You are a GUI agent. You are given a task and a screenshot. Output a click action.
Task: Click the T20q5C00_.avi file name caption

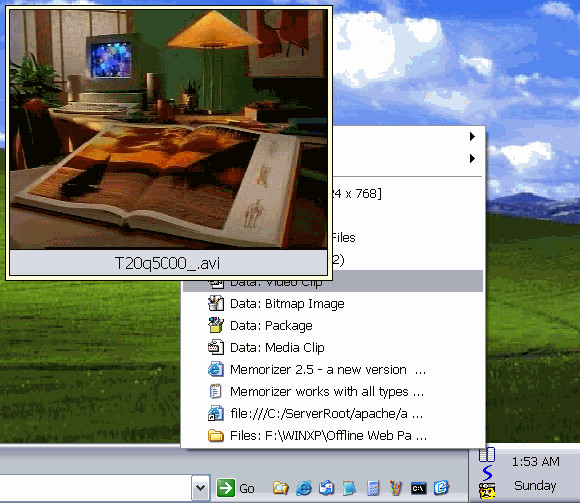[x=168, y=263]
